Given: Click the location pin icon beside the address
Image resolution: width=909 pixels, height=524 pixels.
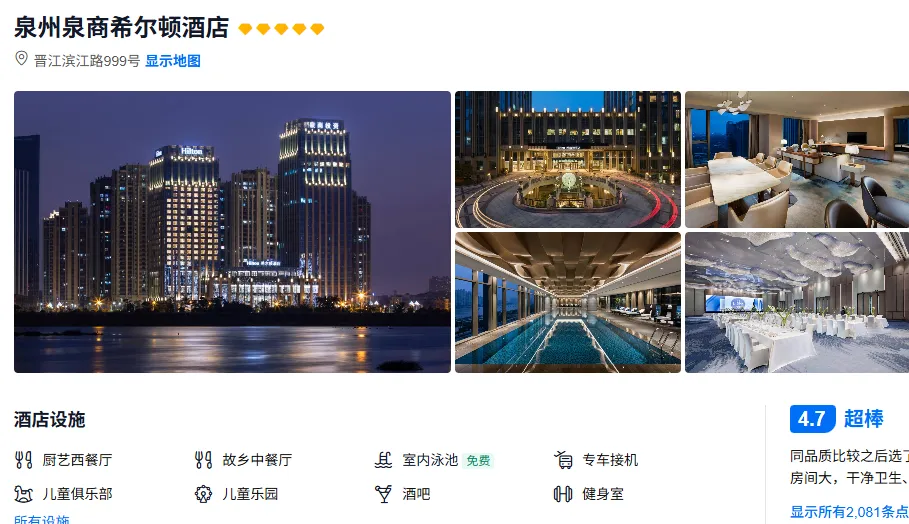Looking at the screenshot, I should click(x=21, y=59).
